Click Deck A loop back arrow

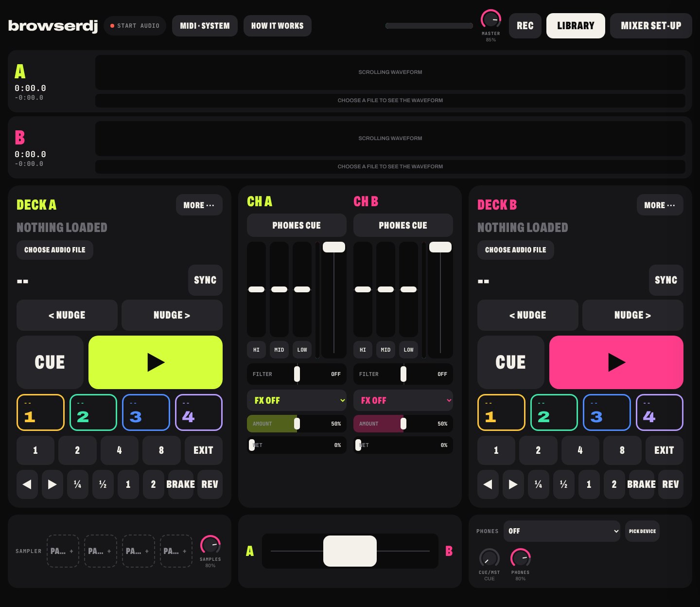point(27,484)
